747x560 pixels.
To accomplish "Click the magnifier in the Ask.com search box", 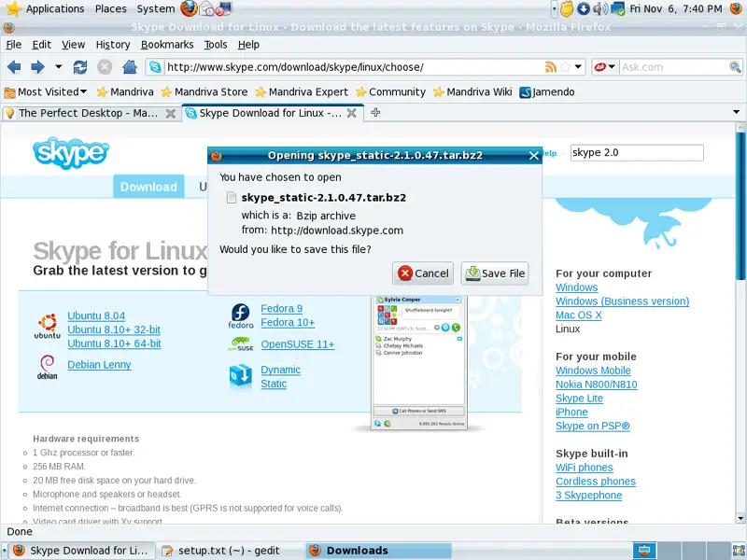I will coord(735,67).
